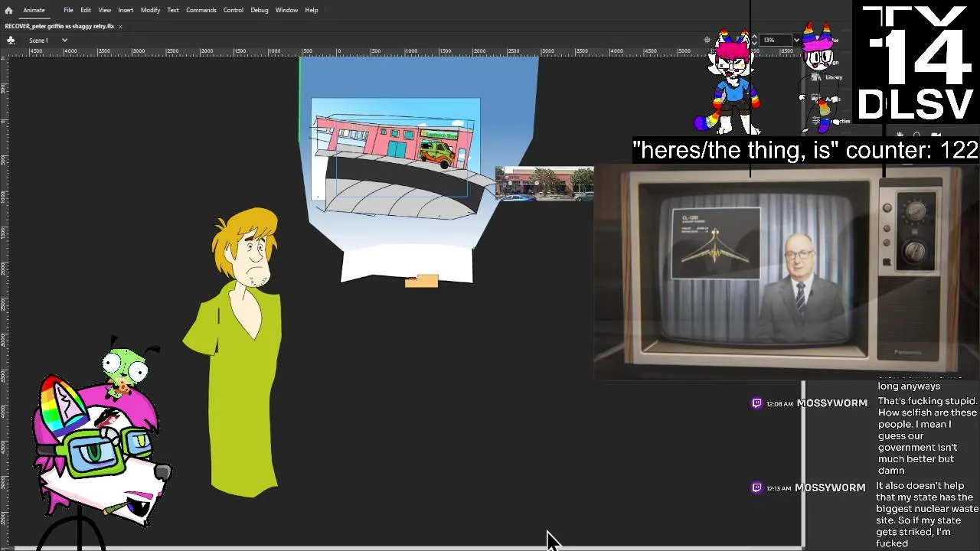Click MOSSYWORM username at 12:08 AM

point(831,403)
